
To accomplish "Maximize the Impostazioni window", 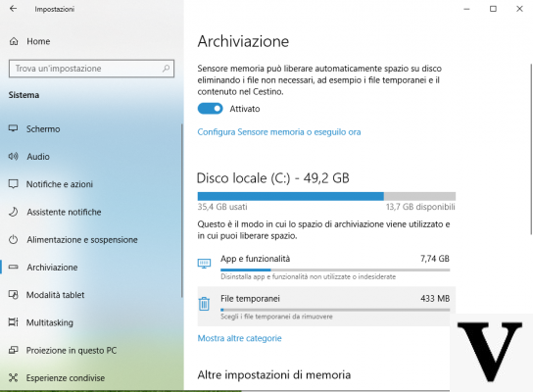I will click(493, 9).
